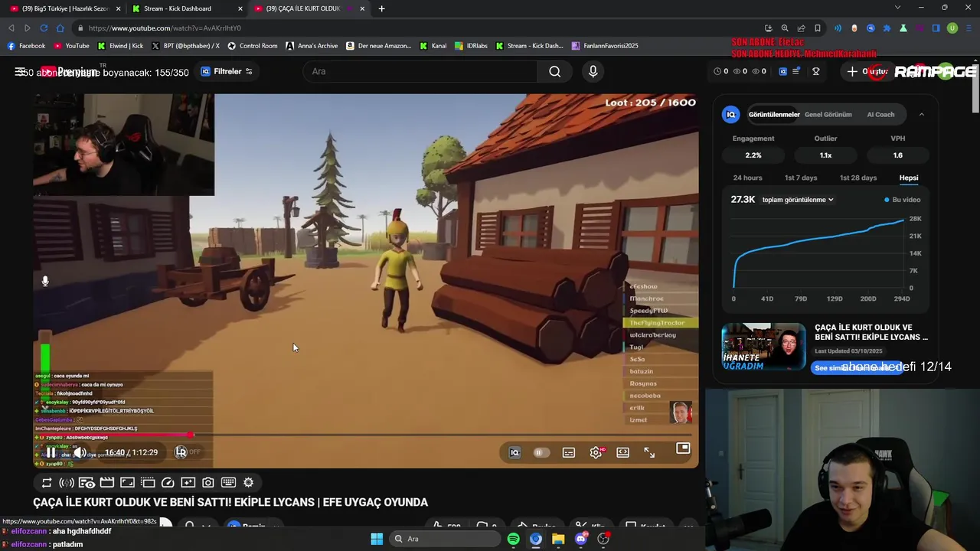Switch player to theater mode
This screenshot has width=980, height=551.
[623, 452]
